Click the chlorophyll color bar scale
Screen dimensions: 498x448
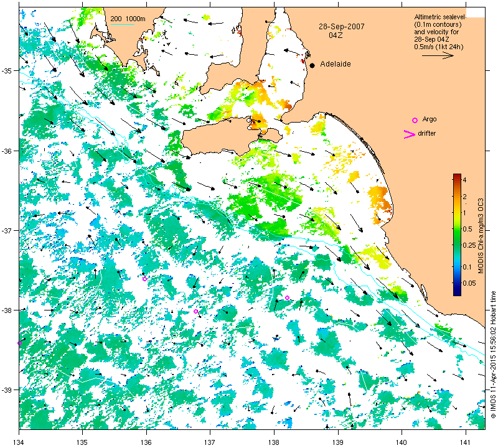(457, 235)
